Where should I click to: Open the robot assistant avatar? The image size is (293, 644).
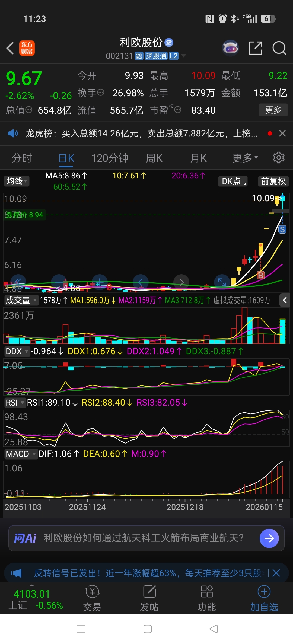coord(230,48)
